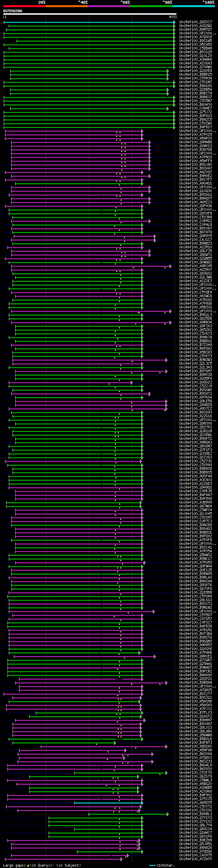Click the hit label UniRef100_Q5Z7P2

tap(196, 428)
